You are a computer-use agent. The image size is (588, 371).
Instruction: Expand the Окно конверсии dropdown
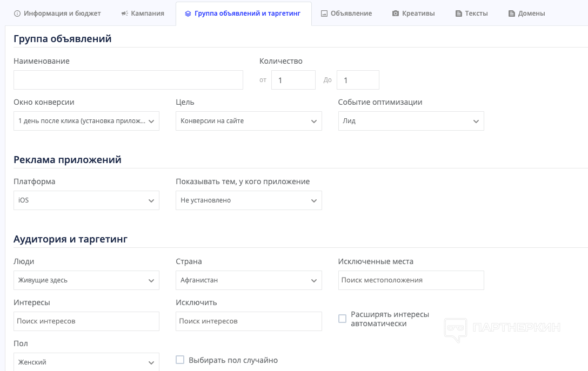[x=86, y=121]
